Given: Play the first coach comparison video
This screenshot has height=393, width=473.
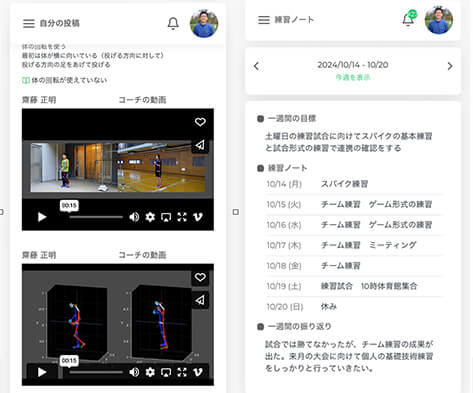Looking at the screenshot, I should [x=42, y=217].
